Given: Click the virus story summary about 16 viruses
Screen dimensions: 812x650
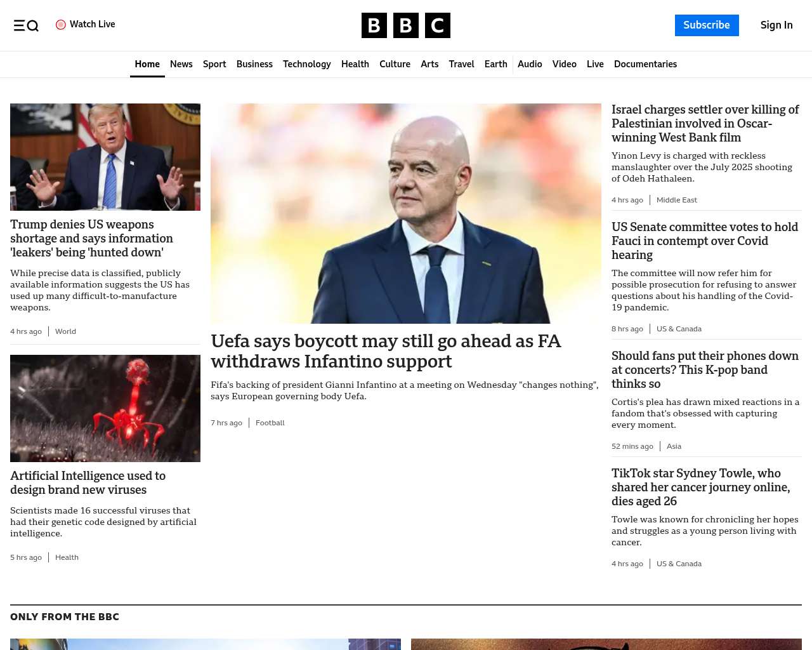Looking at the screenshot, I should [x=103, y=522].
